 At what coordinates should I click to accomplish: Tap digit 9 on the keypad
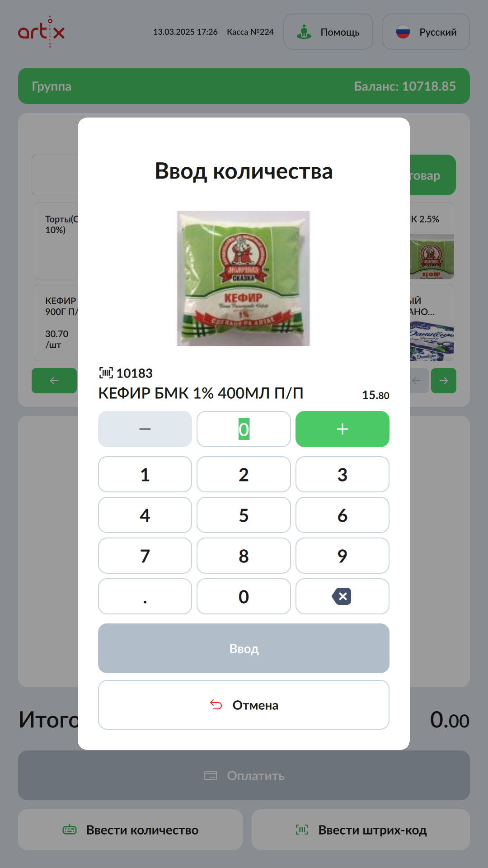[343, 556]
